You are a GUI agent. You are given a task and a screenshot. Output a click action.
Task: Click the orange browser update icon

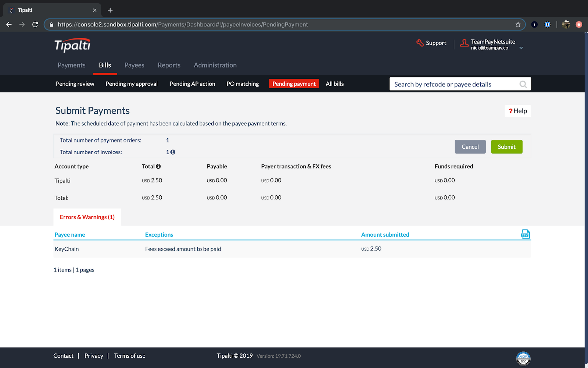[579, 25]
